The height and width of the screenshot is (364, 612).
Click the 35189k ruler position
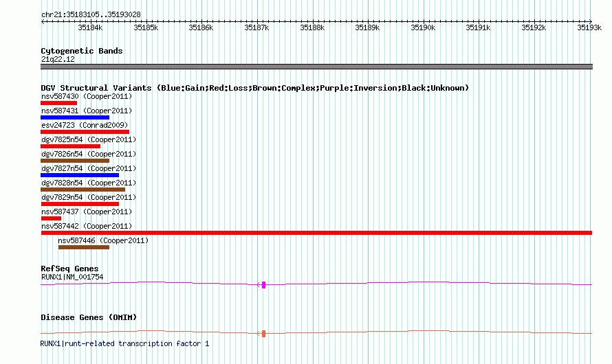tap(367, 27)
